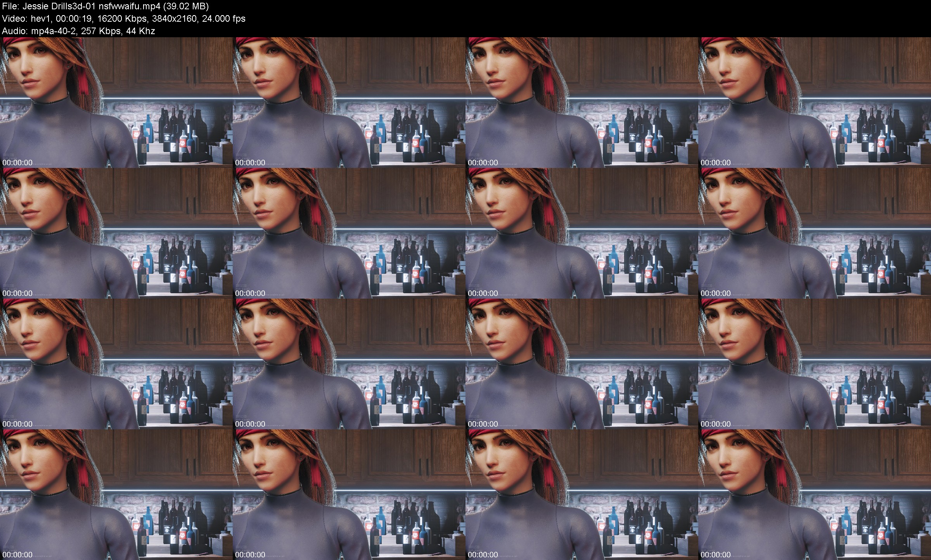
Task: Click the file name line 'Jessie Drills3d-01 nsfwwaifu.mp4'
Action: pos(106,6)
